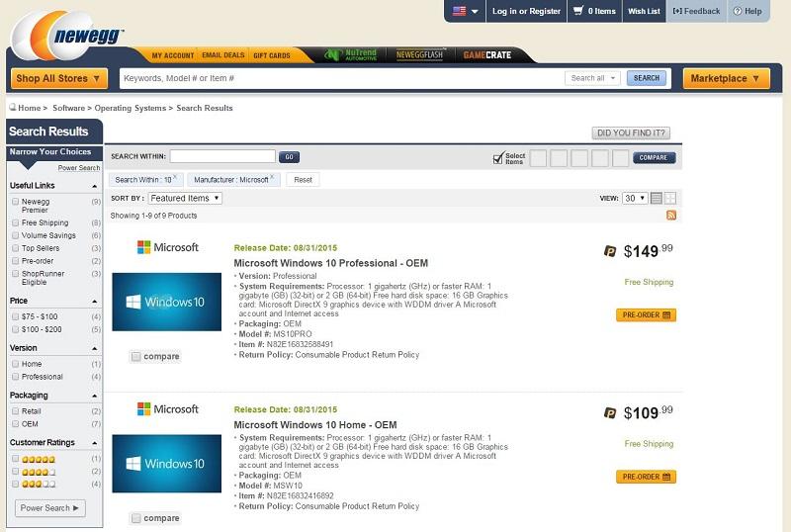
Task: Check the Pre-order filter
Action: [x=15, y=260]
